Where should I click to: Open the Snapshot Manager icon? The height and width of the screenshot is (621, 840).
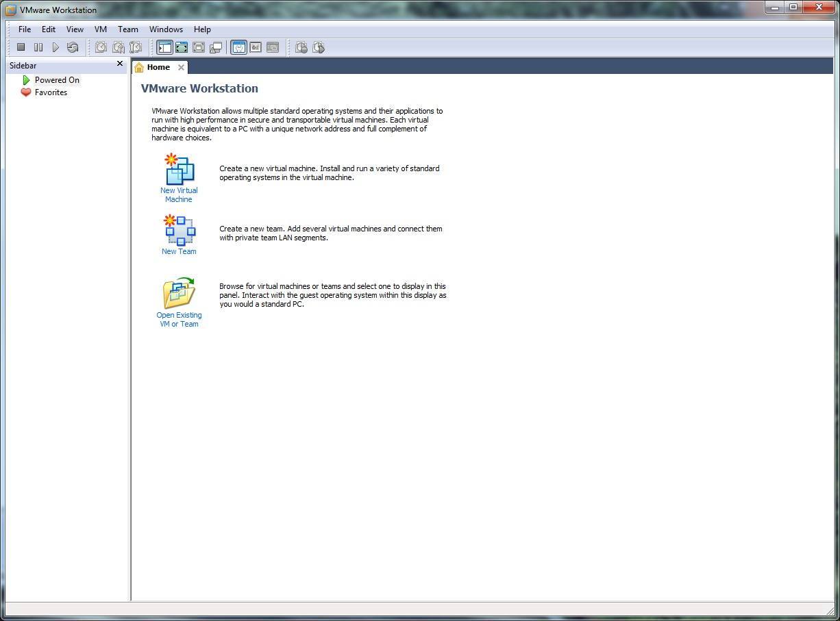136,47
